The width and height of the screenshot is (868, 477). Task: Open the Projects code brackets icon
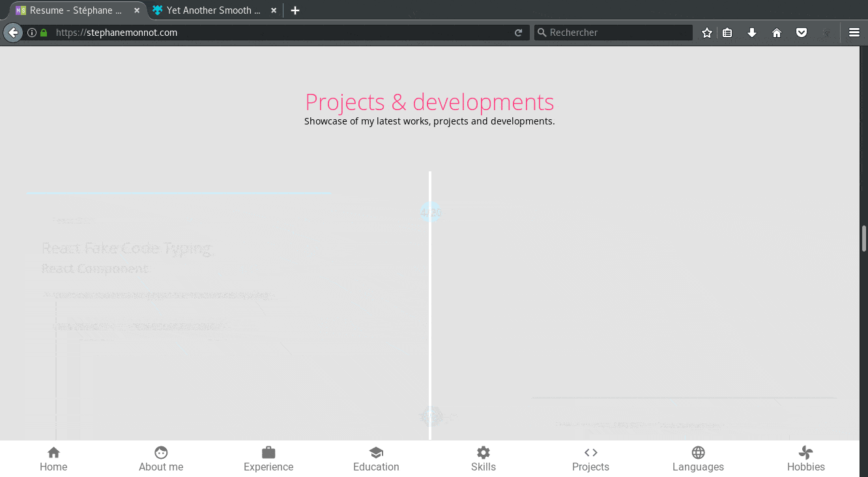(590, 452)
